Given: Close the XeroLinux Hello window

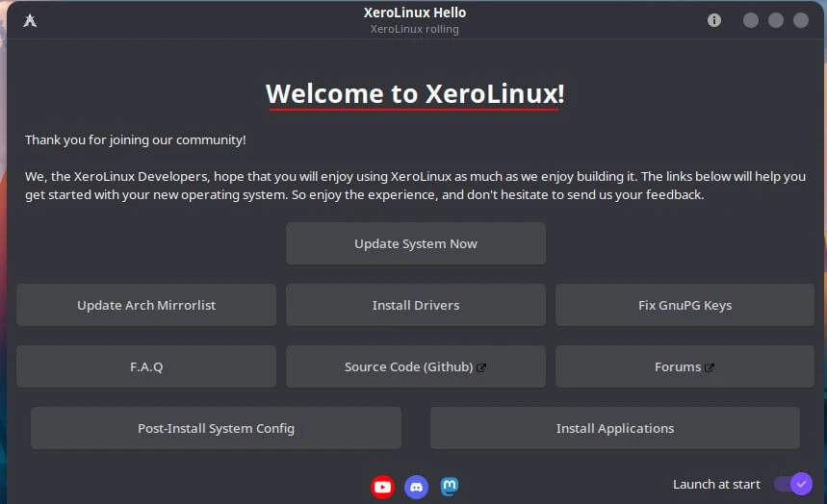Looking at the screenshot, I should (801, 20).
